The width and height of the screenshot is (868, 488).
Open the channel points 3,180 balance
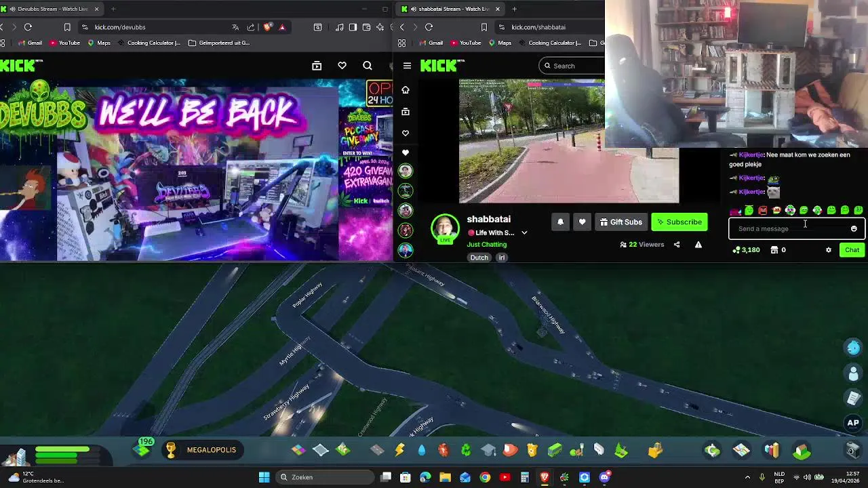746,250
